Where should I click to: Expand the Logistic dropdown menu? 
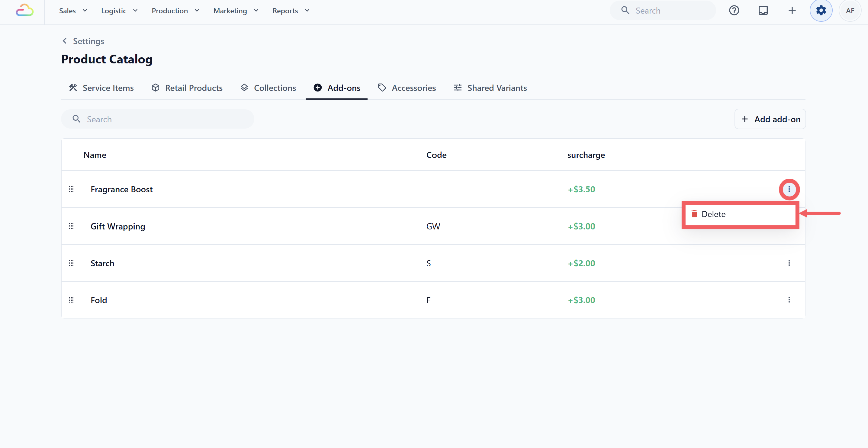(119, 11)
